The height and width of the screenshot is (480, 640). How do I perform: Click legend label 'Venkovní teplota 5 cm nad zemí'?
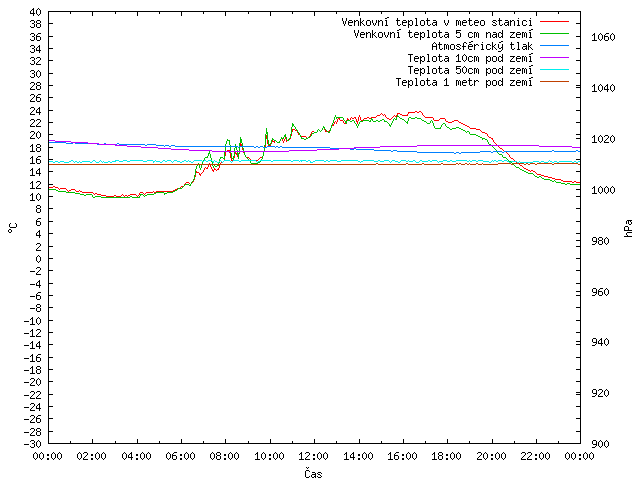(x=443, y=34)
